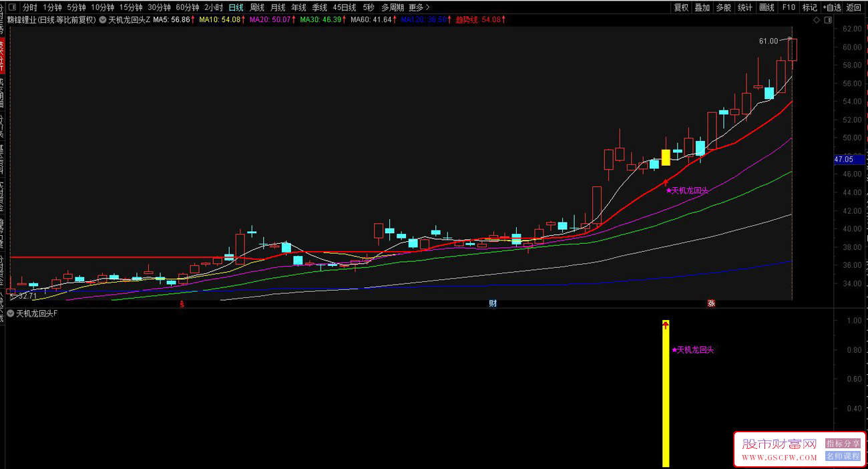
Task: Click the 返回 back button
Action: point(854,7)
